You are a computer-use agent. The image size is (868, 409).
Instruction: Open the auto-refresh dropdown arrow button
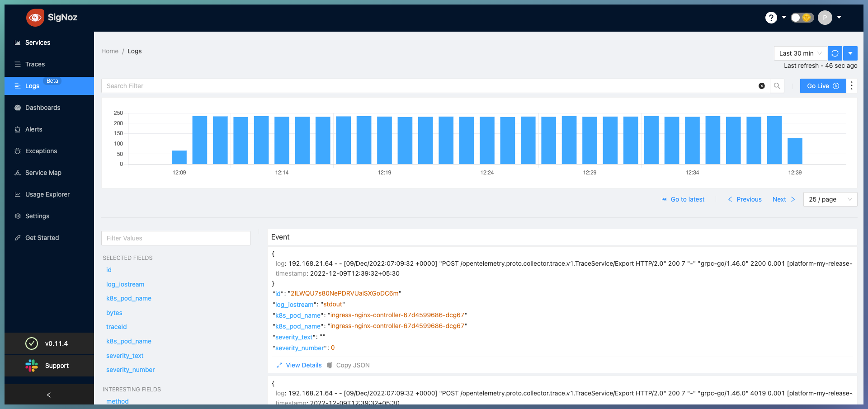(x=850, y=53)
